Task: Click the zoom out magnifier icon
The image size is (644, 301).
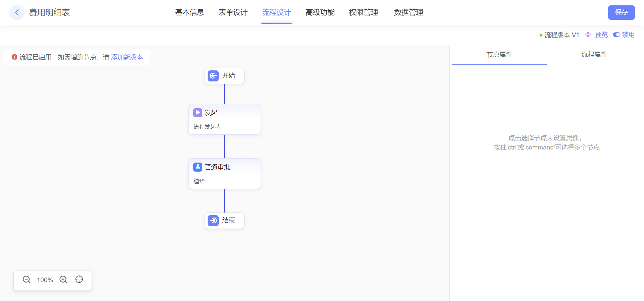Action: (26, 280)
